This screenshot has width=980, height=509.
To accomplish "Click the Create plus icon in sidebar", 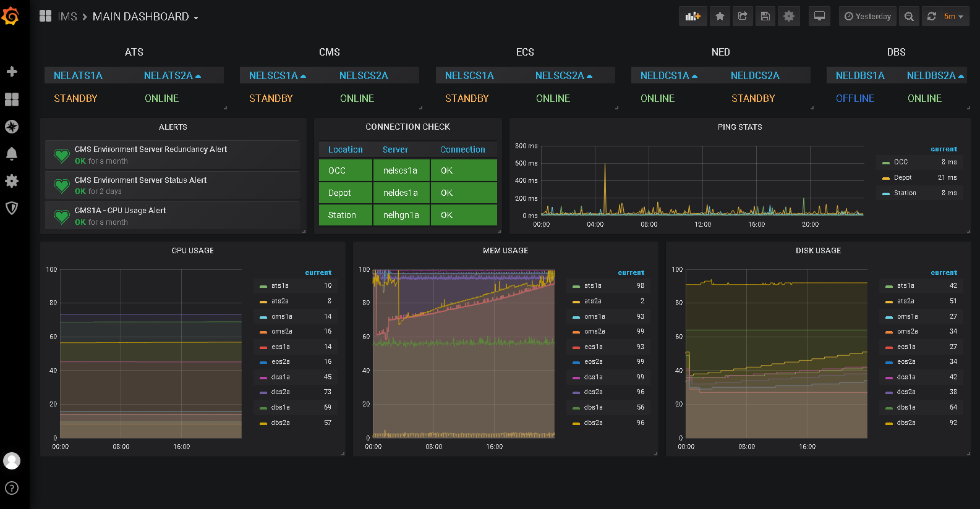I will [12, 72].
